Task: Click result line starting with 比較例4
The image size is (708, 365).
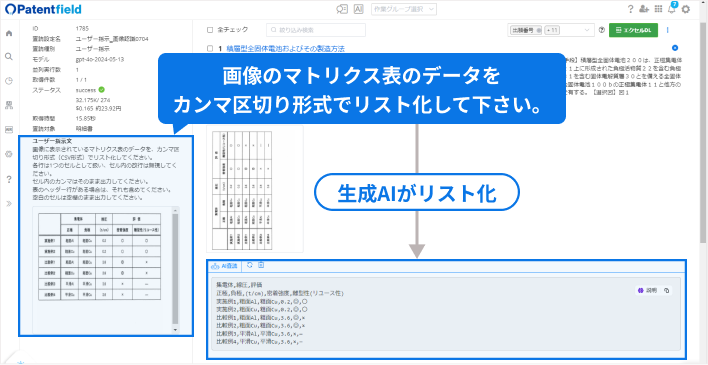Action: point(260,342)
